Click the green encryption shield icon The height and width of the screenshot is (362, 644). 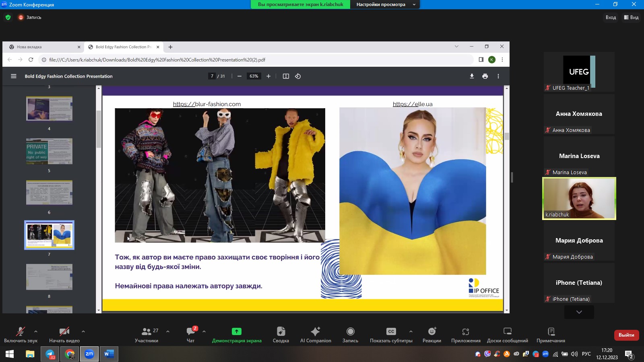8,17
